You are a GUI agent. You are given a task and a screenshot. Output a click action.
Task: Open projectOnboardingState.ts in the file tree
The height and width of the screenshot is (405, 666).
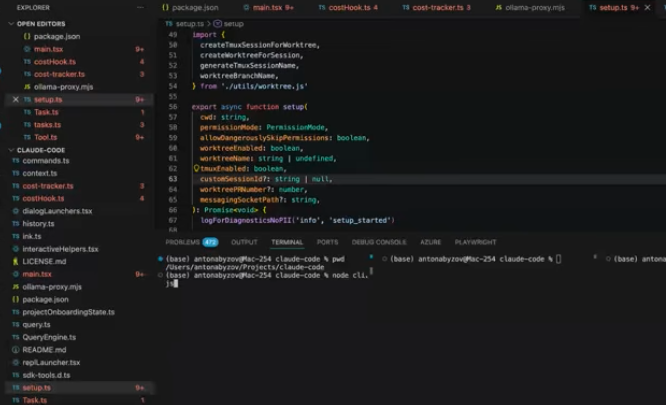tap(68, 312)
